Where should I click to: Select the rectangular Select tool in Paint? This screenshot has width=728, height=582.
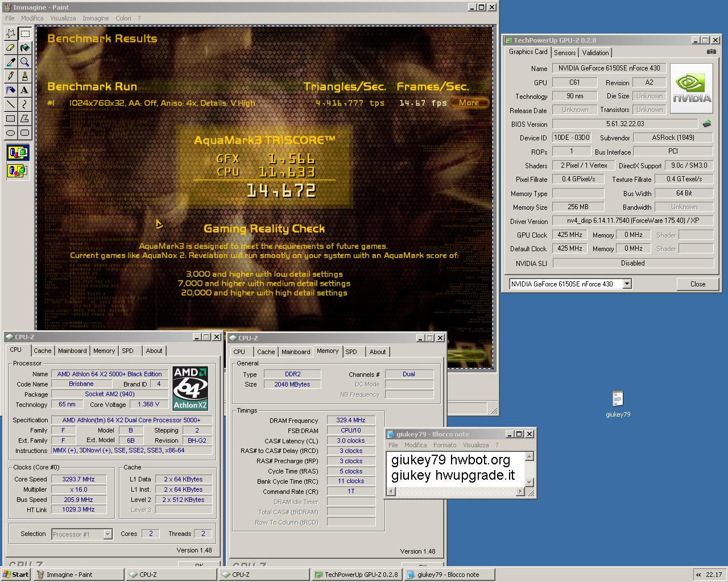25,34
